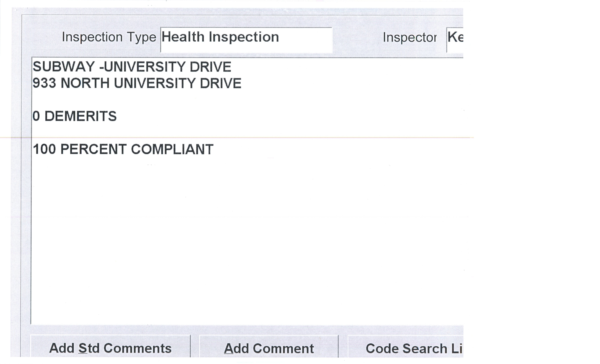Screen dimensions: 600x364
Task: Click the word PERCENT in comments
Action: click(93, 149)
